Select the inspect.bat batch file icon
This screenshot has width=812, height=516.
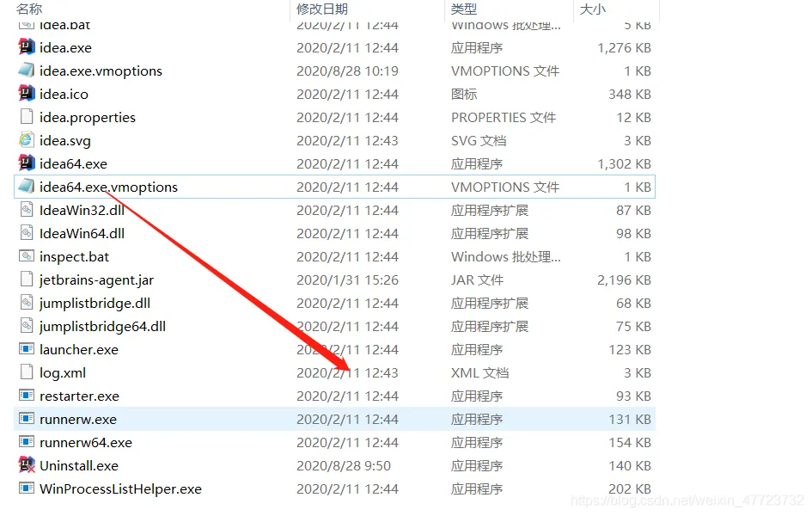[x=27, y=256]
